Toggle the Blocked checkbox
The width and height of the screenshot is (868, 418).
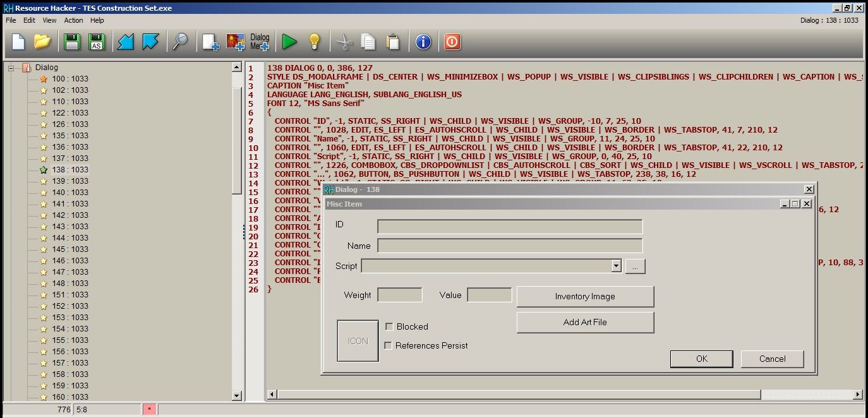pos(389,327)
